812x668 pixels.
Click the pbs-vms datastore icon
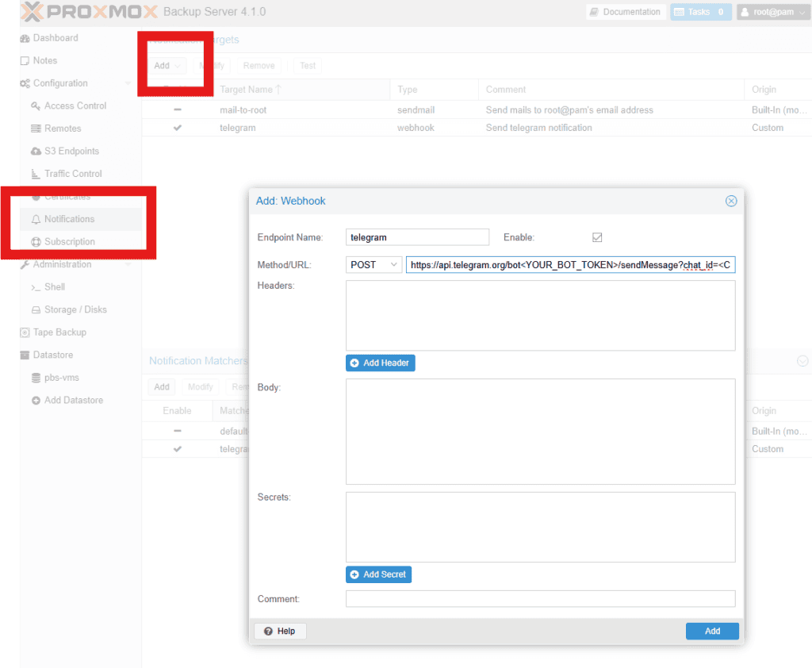click(36, 378)
